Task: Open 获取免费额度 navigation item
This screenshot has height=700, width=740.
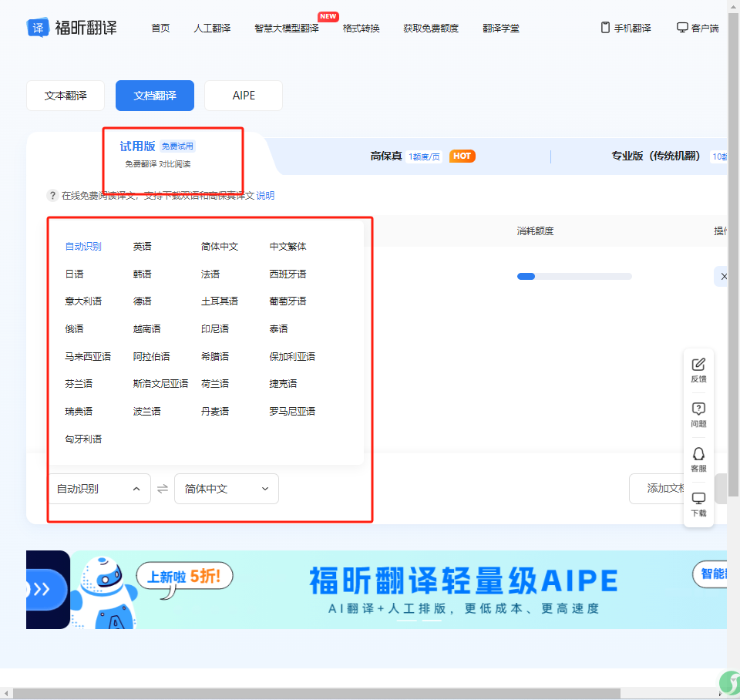Action: click(x=431, y=29)
